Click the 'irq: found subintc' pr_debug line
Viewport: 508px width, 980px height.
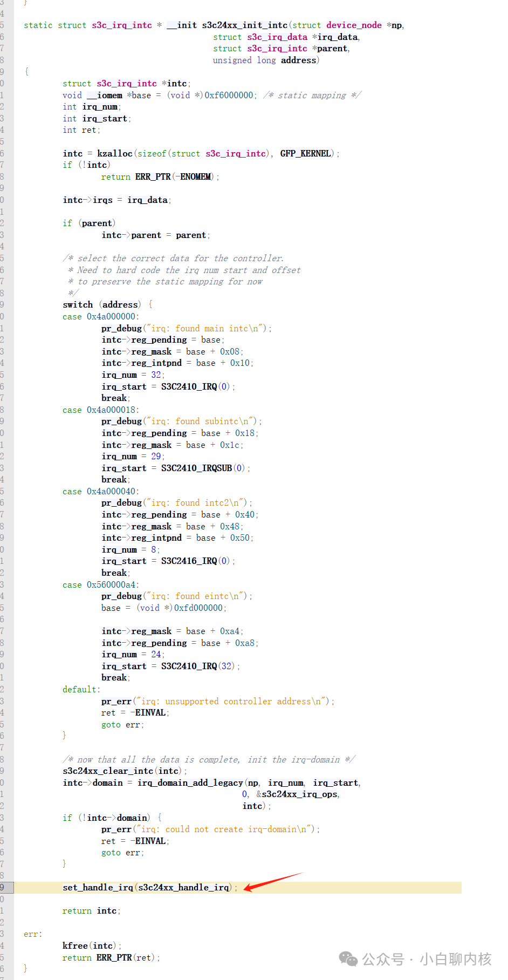pyautogui.click(x=182, y=421)
